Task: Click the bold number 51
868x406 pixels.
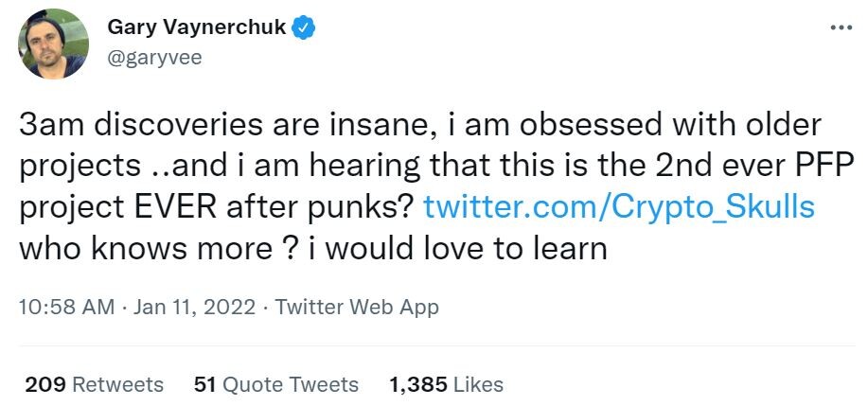Action: 204,384
